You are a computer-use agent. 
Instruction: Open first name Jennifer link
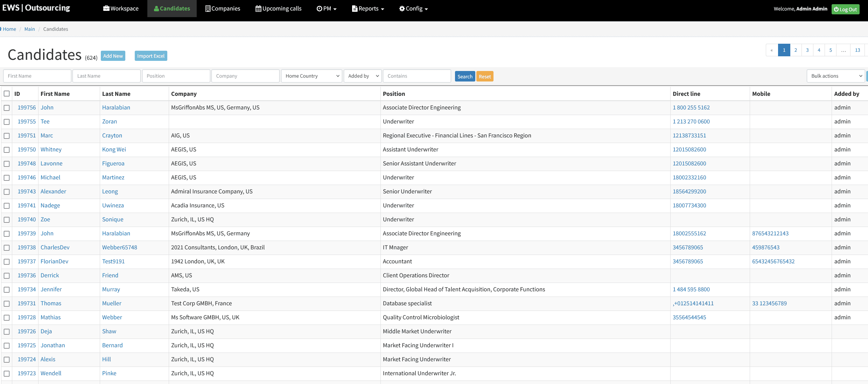(x=51, y=289)
